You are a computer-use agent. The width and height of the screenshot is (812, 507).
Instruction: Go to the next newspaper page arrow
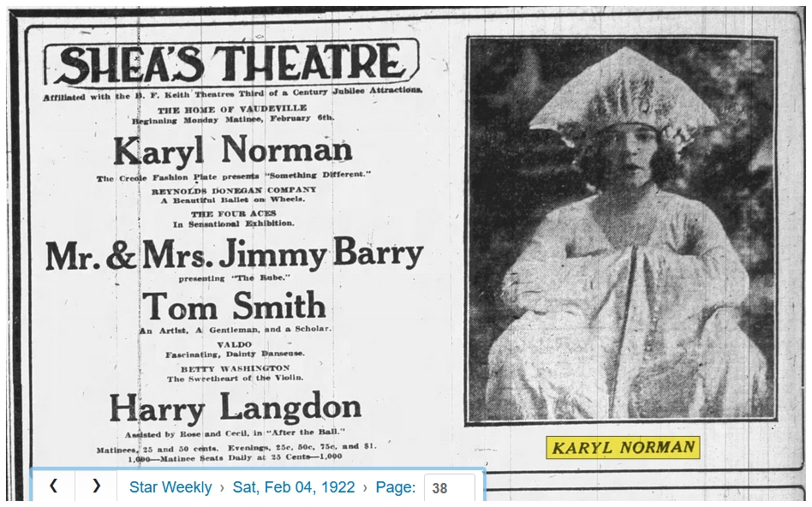pyautogui.click(x=96, y=486)
